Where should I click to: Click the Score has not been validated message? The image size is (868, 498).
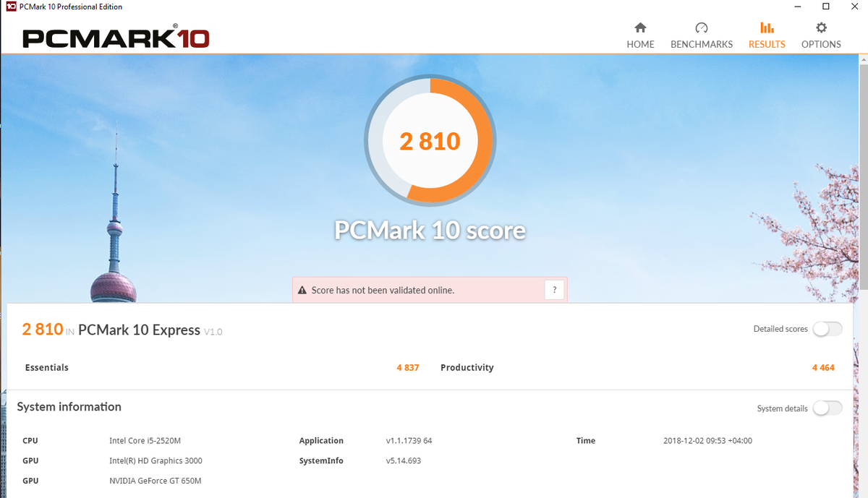tap(383, 291)
